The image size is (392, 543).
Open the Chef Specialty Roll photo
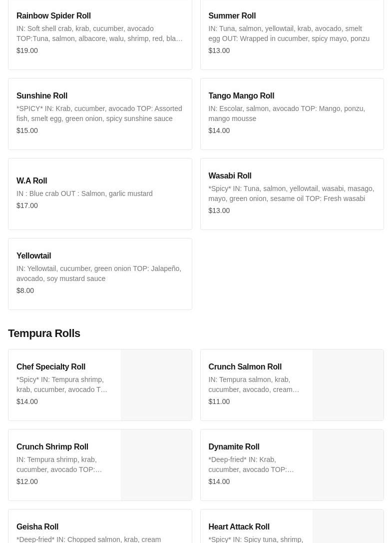pyautogui.click(x=156, y=385)
